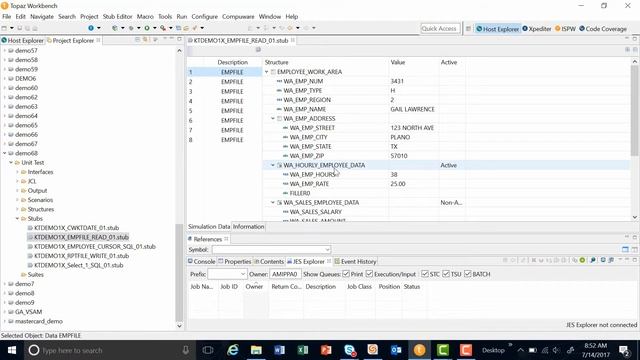Viewport: 640px width, 360px height.
Task: Select KTDEMO1X_RPTFILE_WRITE_01.stub
Action: pyautogui.click(x=81, y=256)
